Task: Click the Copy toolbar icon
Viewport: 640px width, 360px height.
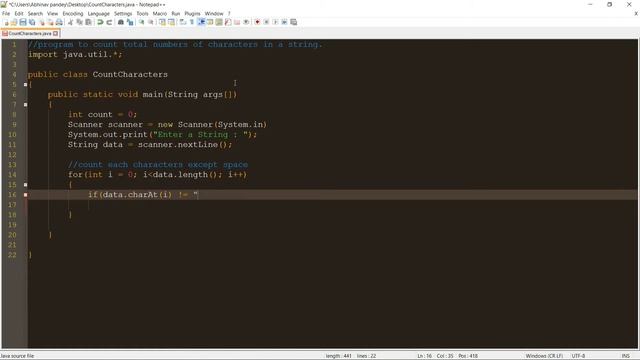Action: click(x=79, y=22)
